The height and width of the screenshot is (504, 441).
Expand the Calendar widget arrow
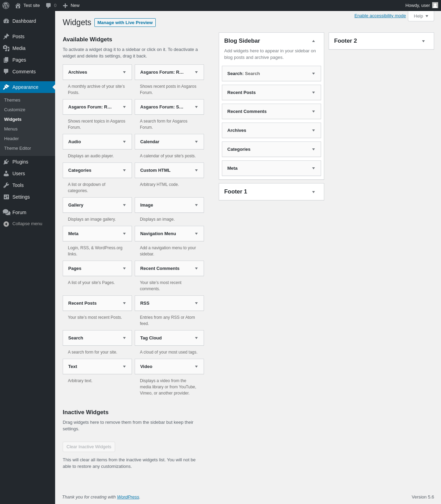(196, 142)
